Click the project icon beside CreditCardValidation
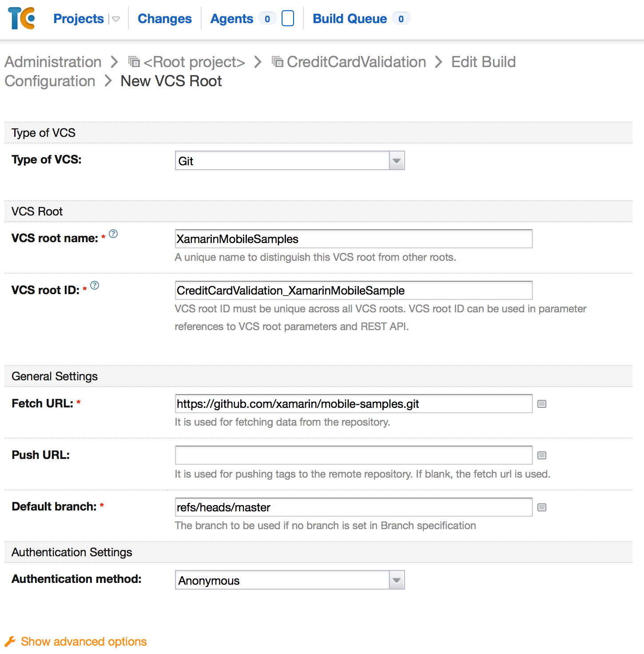The width and height of the screenshot is (644, 654). pyautogui.click(x=277, y=62)
